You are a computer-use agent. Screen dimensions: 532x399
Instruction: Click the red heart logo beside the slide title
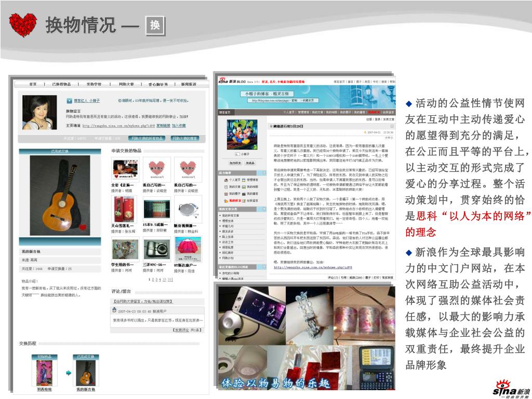23,25
